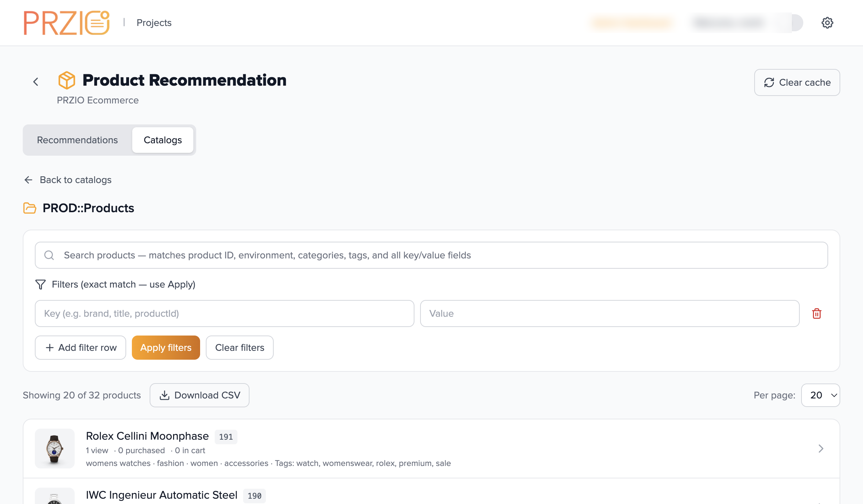Viewport: 863px width, 504px height.
Task: Open the settings gear icon
Action: [x=827, y=23]
